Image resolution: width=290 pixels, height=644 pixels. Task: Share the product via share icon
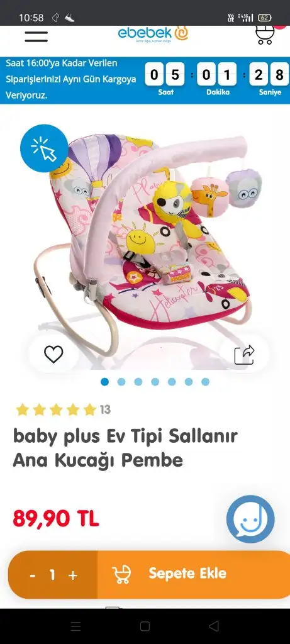click(245, 355)
